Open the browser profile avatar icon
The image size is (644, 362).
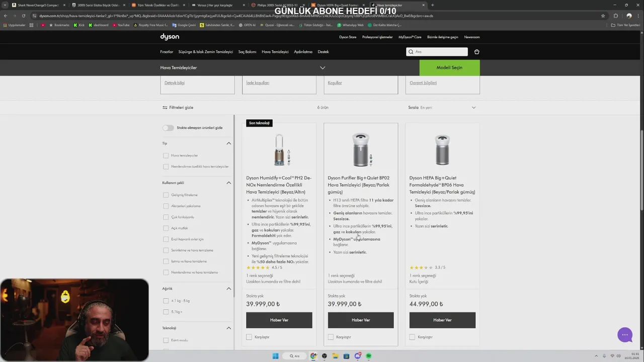[x=629, y=16]
